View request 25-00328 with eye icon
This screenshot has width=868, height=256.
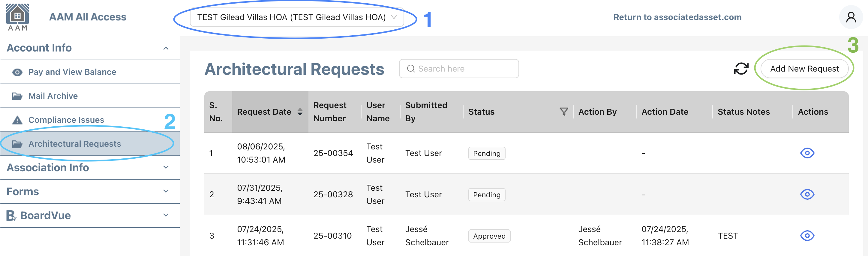(807, 194)
